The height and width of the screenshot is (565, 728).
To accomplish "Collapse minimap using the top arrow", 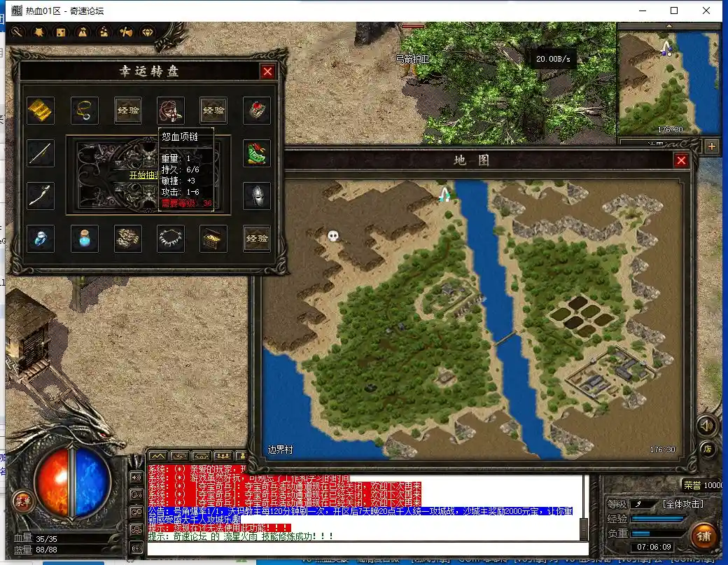I will pos(669,27).
